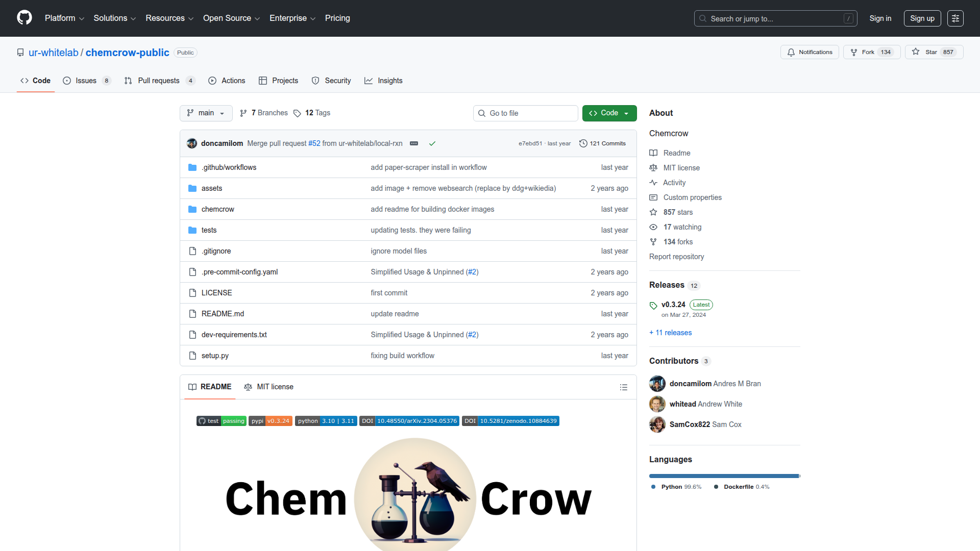This screenshot has height=551, width=980.
Task: Show all releases via + 11 releases link
Action: coord(670,332)
